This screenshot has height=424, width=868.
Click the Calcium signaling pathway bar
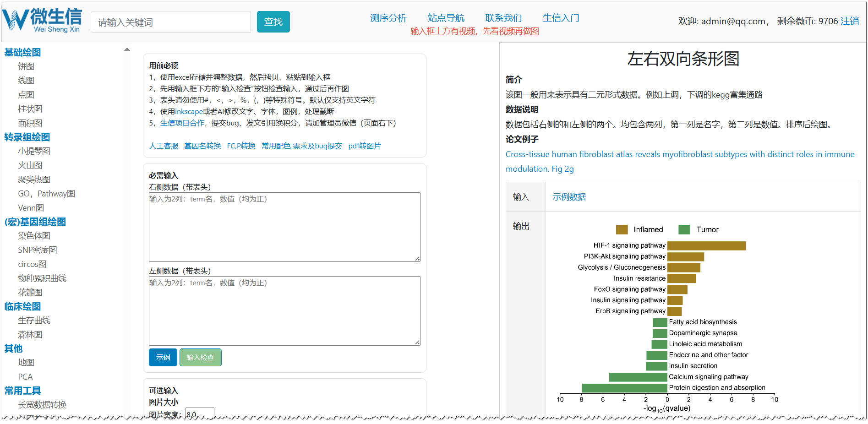tap(638, 377)
